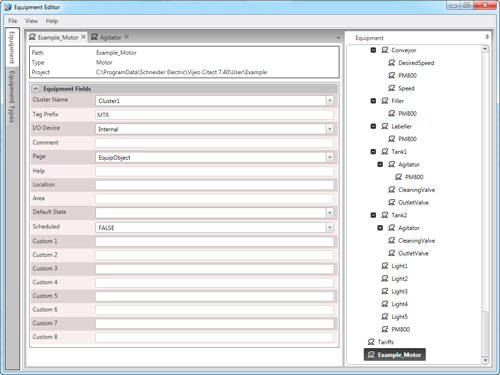Click the Tag Prefix field
This screenshot has width=500, height=375.
click(214, 115)
